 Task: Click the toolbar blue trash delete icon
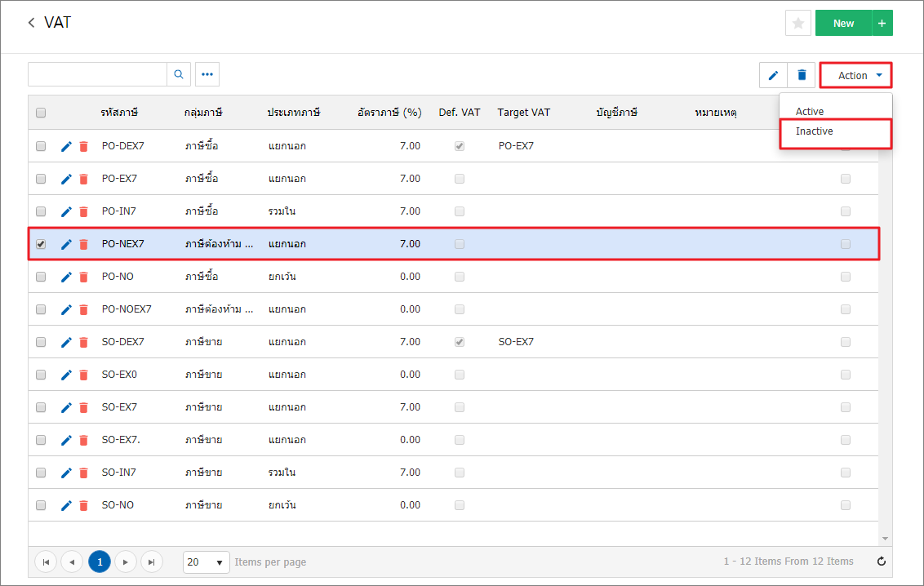802,75
